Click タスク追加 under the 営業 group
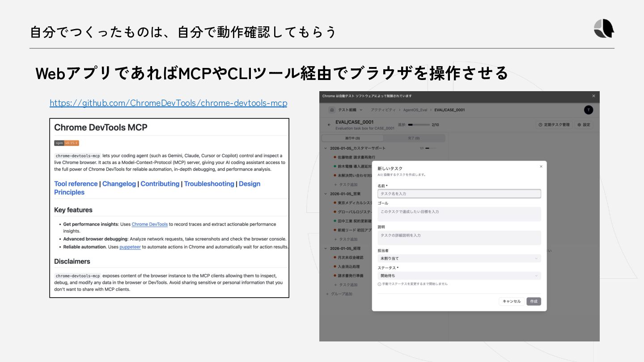The height and width of the screenshot is (362, 644). coord(346,239)
